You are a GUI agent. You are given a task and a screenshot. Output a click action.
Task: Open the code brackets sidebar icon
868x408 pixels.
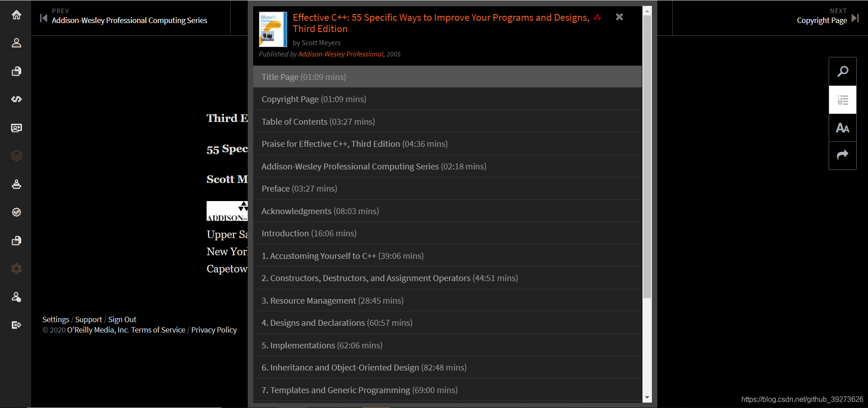pyautogui.click(x=16, y=99)
